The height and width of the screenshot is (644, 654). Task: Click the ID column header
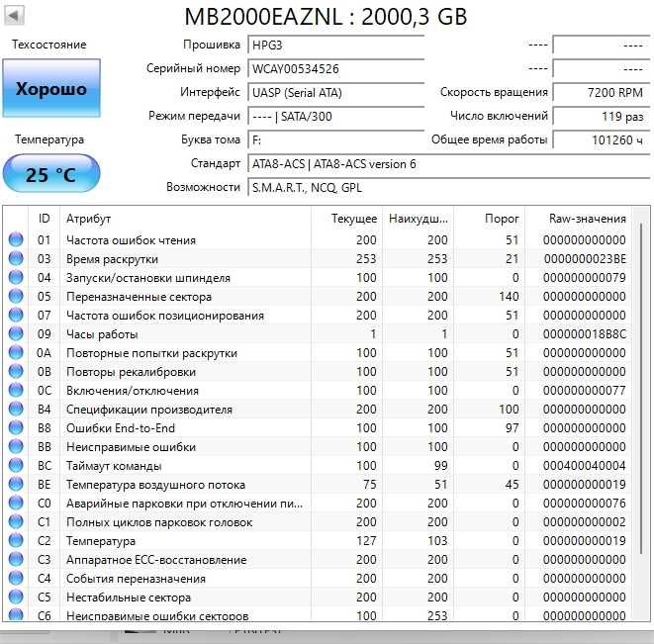tap(45, 219)
